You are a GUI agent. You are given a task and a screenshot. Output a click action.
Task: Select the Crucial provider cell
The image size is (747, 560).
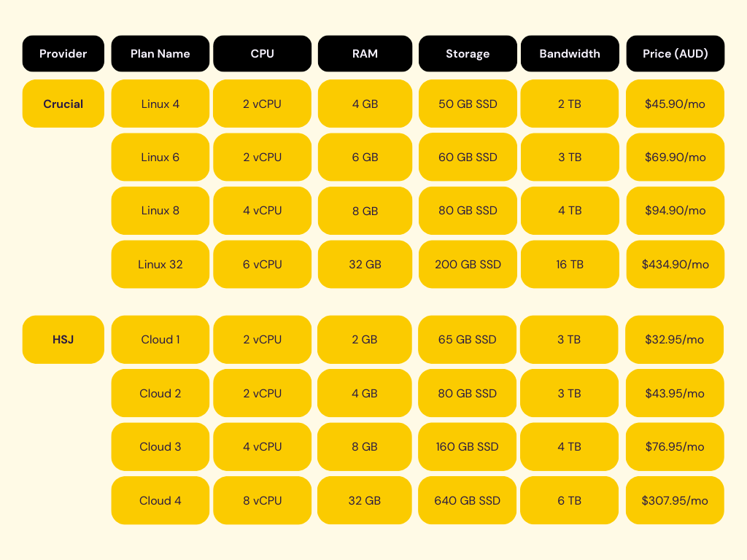pyautogui.click(x=63, y=104)
